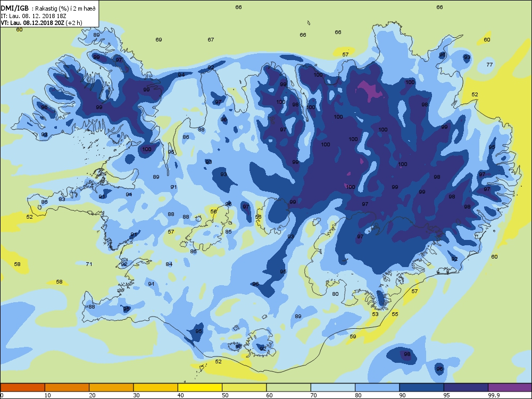
Task: Click the '40' legend scale label
Action: [180, 395]
